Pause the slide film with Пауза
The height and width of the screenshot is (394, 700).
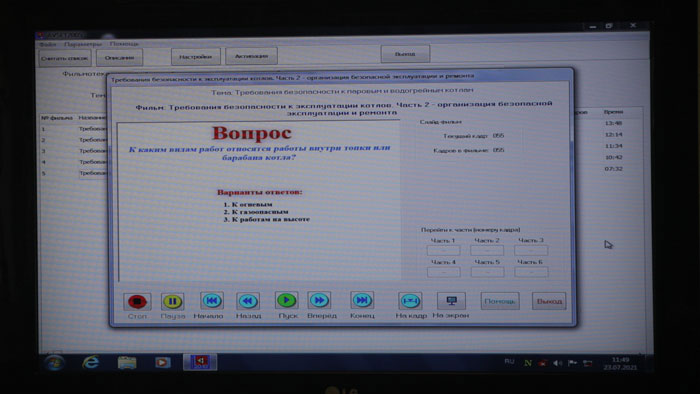(172, 302)
